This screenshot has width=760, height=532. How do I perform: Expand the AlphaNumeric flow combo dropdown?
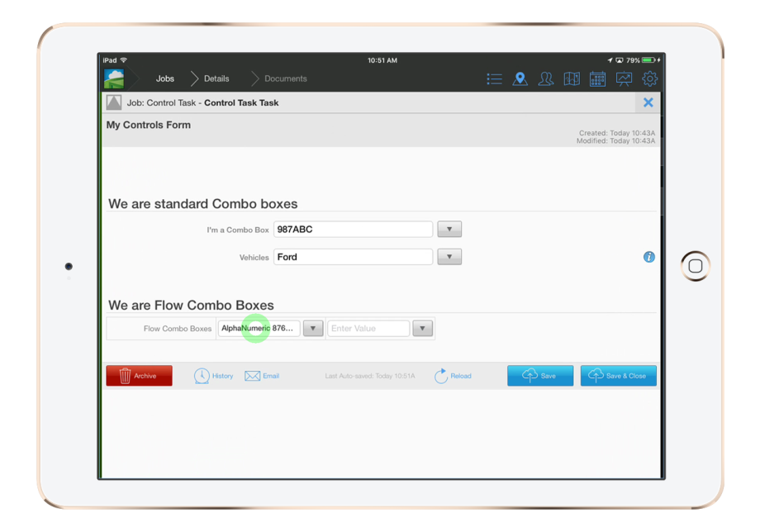pos(312,328)
